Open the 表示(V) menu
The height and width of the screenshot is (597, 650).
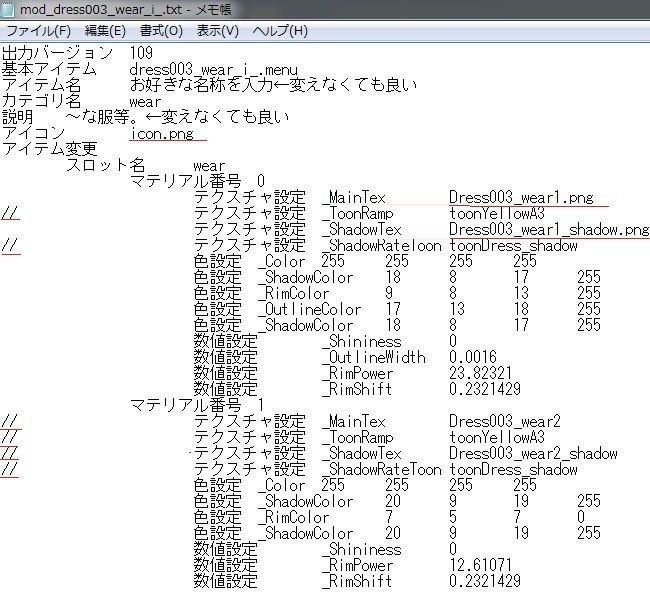click(x=218, y=31)
